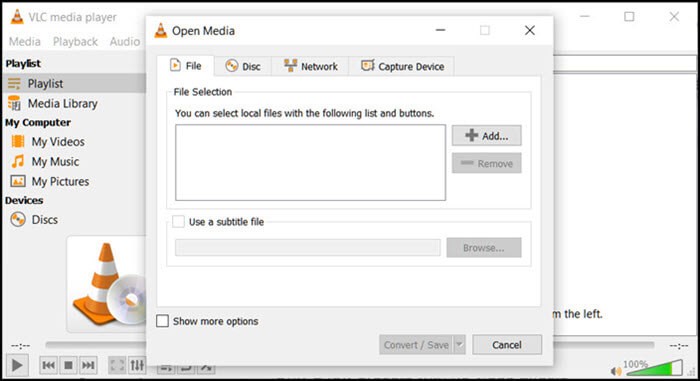Click the Cancel button

click(x=507, y=345)
